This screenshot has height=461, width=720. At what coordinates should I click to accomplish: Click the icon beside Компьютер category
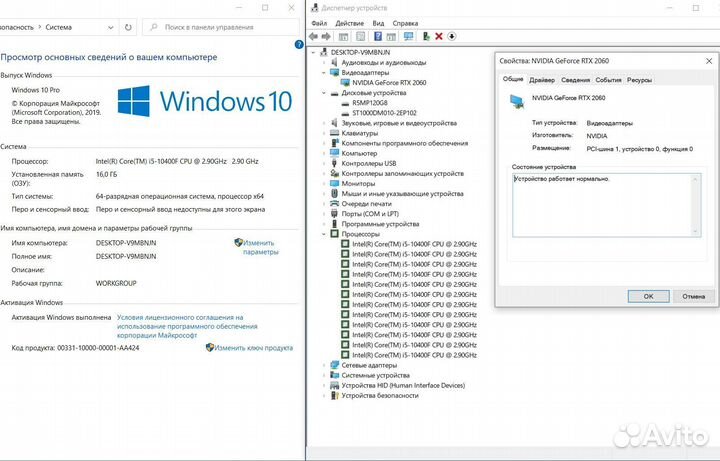334,153
